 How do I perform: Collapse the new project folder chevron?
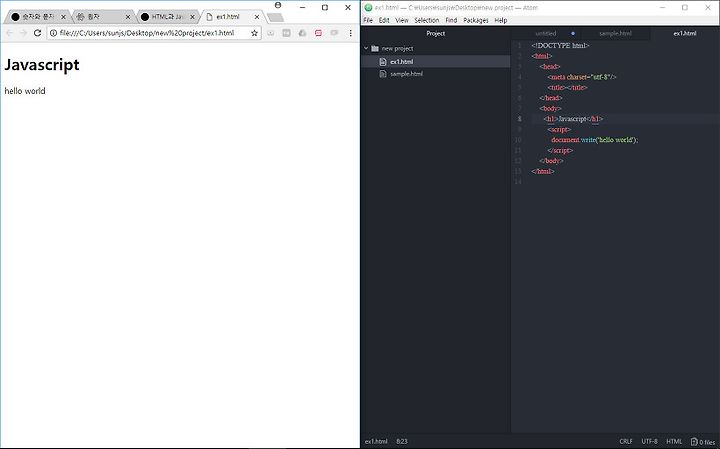click(366, 48)
